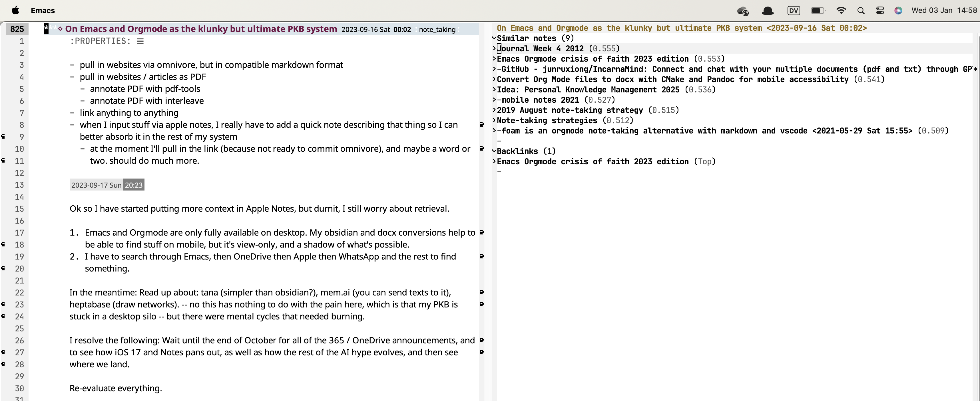Click the 2023-09-17 Sun 20:23 timestamp

[x=107, y=185]
